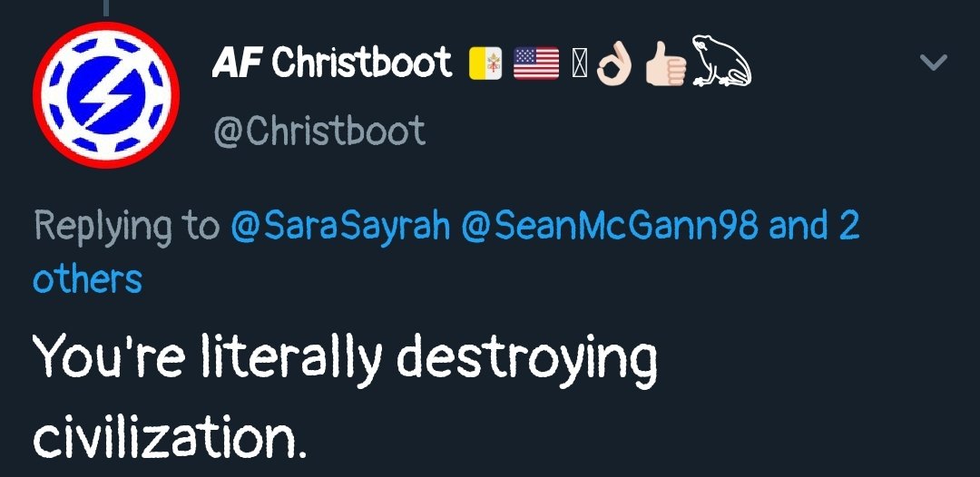Expand the "others" recipients link
The image size is (980, 477).
click(x=87, y=278)
